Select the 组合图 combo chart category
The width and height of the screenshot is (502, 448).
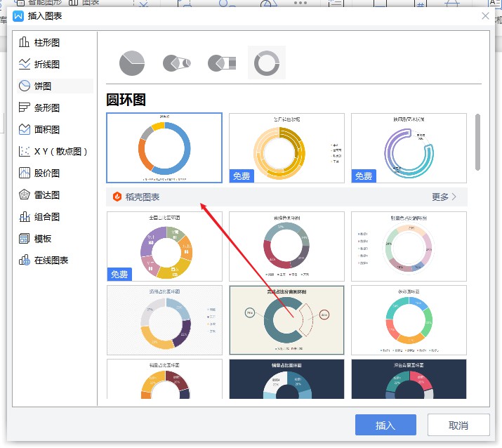55,217
